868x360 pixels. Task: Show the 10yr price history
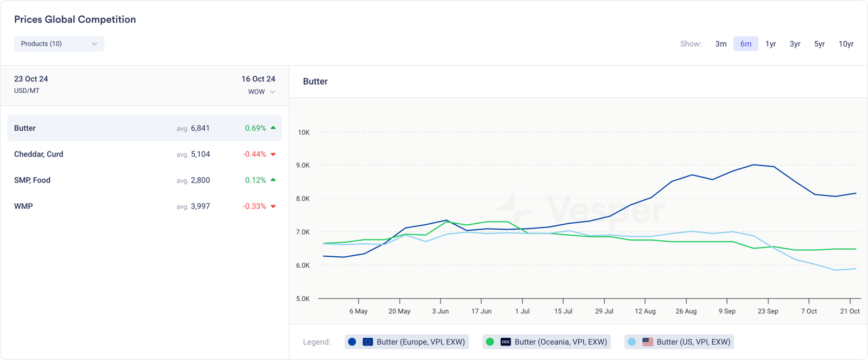tap(846, 44)
